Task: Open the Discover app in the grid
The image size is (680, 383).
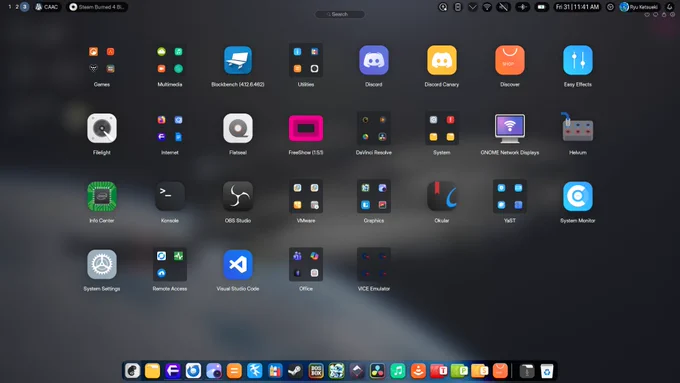Action: point(510,60)
